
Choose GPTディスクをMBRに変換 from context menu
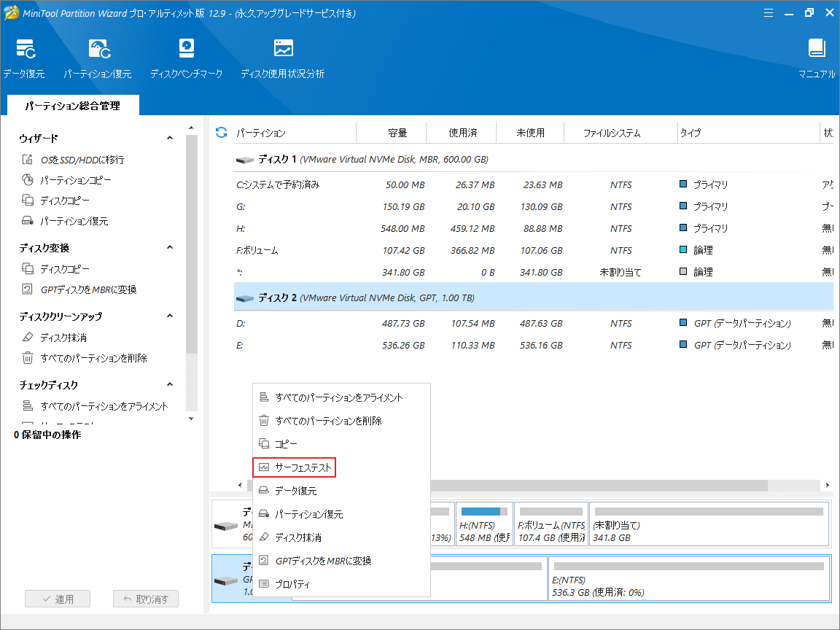[x=341, y=561]
